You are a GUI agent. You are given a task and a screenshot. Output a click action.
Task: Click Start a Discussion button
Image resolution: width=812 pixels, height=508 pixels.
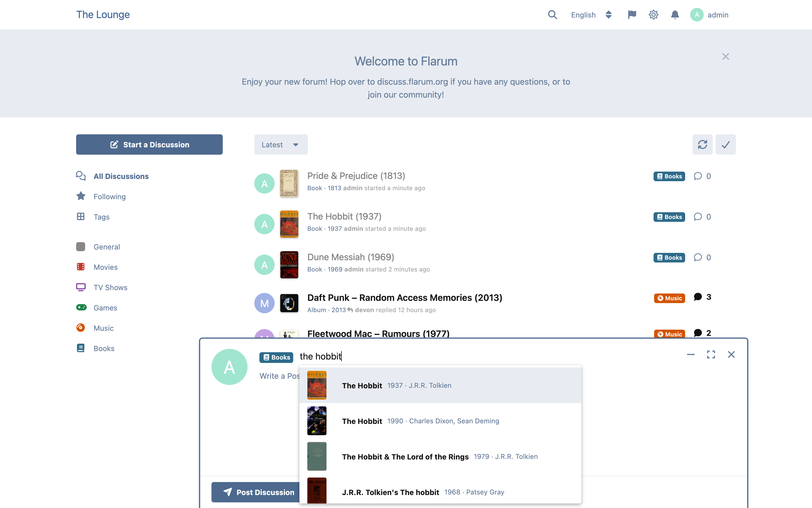click(149, 144)
